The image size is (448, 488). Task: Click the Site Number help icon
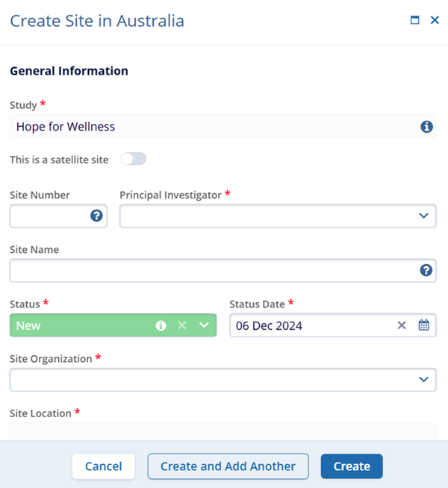tap(96, 216)
